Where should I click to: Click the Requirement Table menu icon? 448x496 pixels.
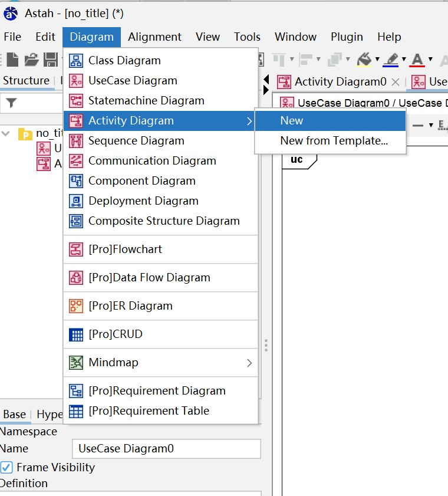point(76,411)
